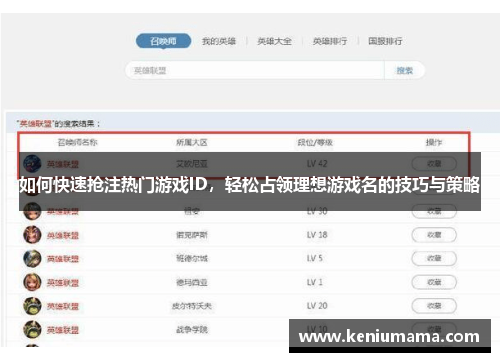Click the LV 18 level value

(x=317, y=235)
